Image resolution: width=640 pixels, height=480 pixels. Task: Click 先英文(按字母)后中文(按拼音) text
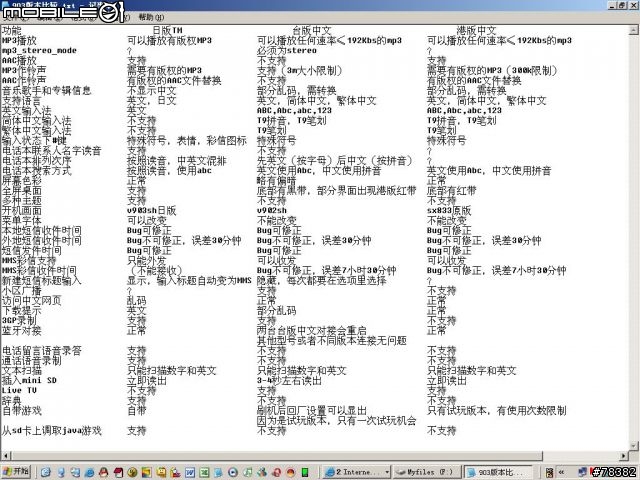point(336,160)
